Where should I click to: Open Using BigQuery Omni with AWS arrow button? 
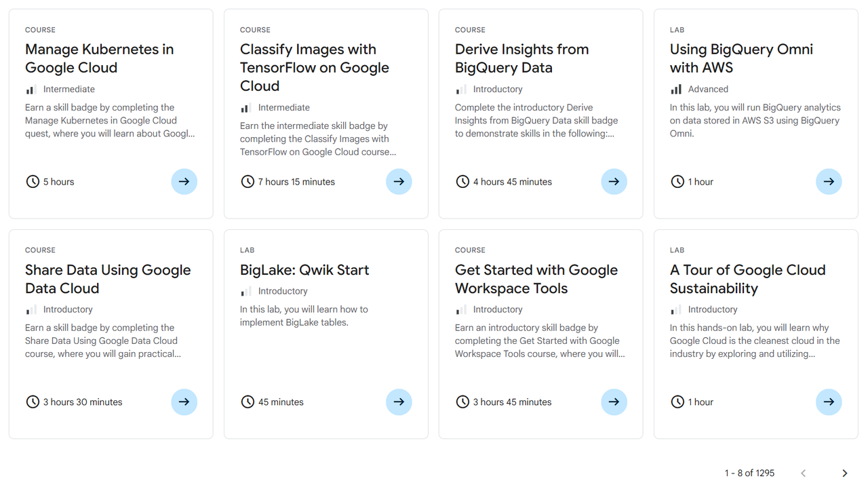click(829, 182)
